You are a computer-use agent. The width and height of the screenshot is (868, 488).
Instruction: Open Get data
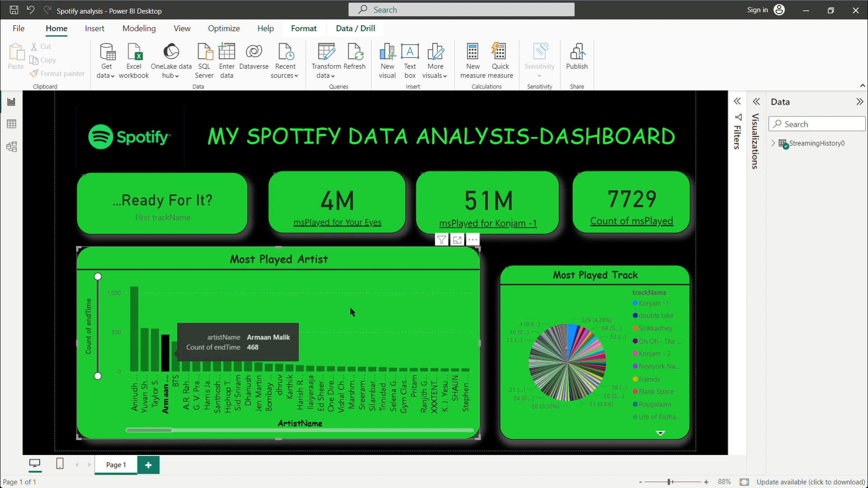[107, 61]
